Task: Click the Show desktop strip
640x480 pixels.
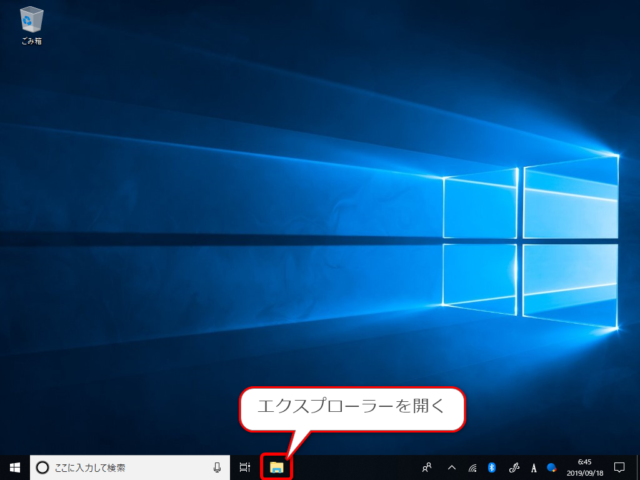Action: [x=638, y=467]
